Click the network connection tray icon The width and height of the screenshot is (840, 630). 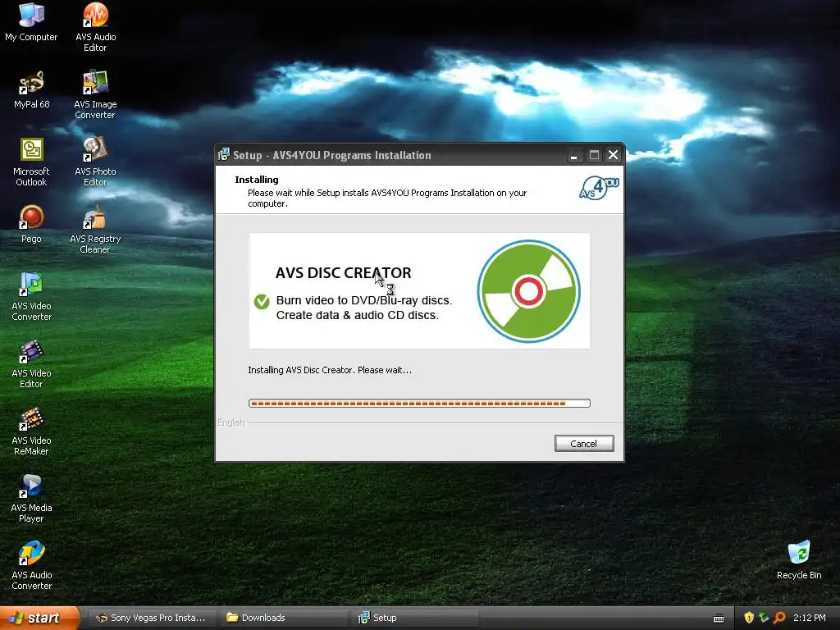click(x=764, y=618)
